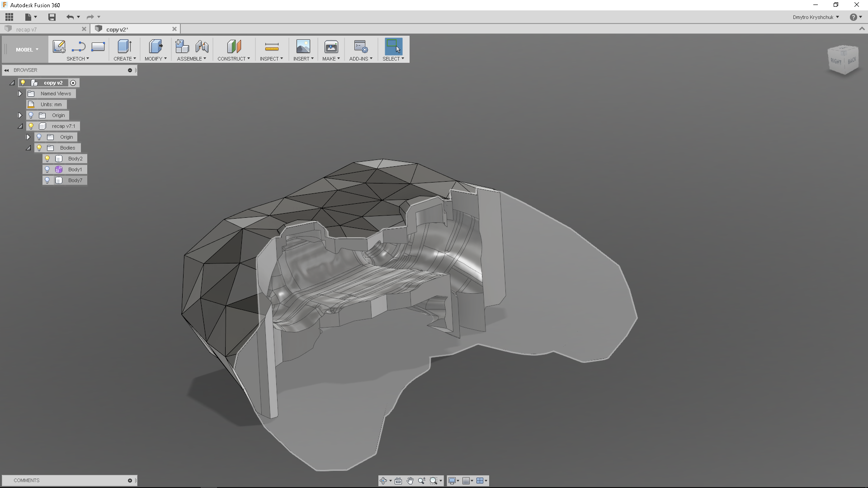Open the INSPECT dropdown menu
Image resolution: width=868 pixels, height=488 pixels.
(271, 59)
